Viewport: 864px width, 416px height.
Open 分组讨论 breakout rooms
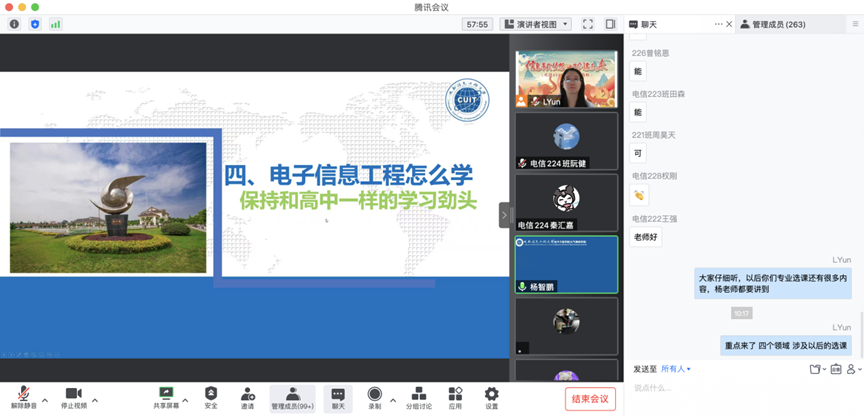[419, 394]
